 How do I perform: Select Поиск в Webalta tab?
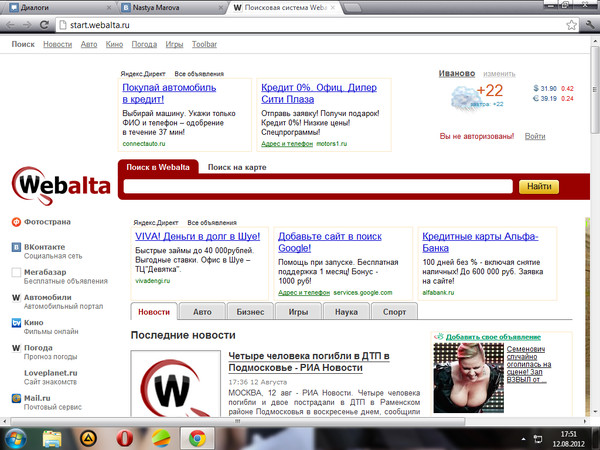158,167
